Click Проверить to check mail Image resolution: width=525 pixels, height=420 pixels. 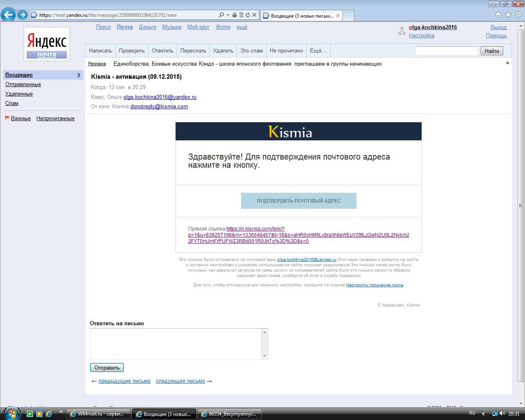(132, 50)
